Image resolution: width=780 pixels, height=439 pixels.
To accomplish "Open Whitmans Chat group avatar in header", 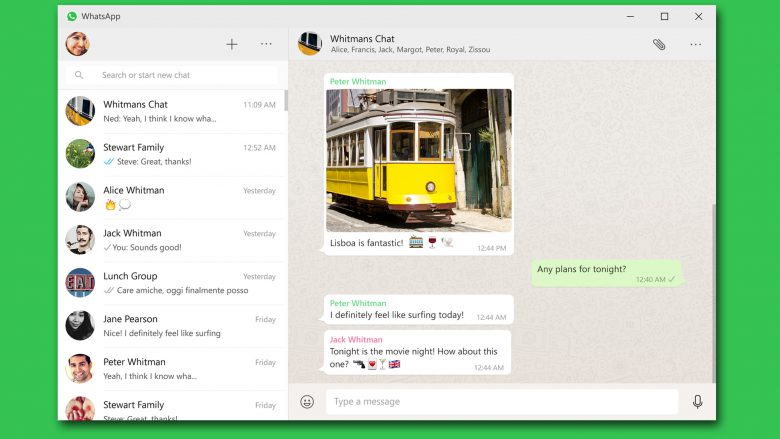I will pyautogui.click(x=310, y=43).
